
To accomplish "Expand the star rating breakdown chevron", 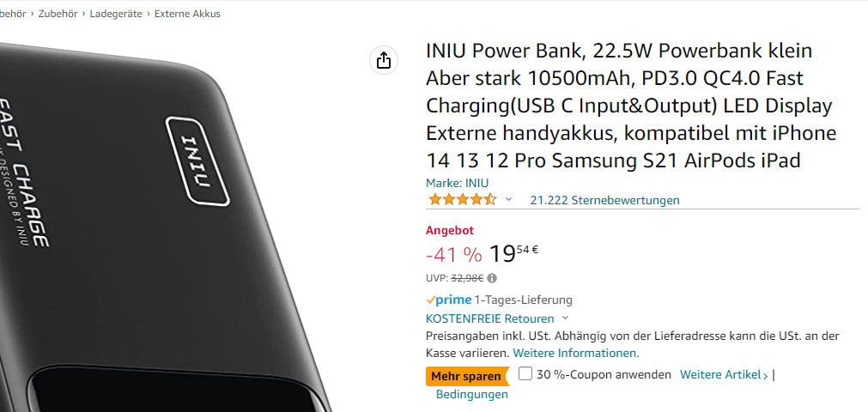I will click(509, 200).
